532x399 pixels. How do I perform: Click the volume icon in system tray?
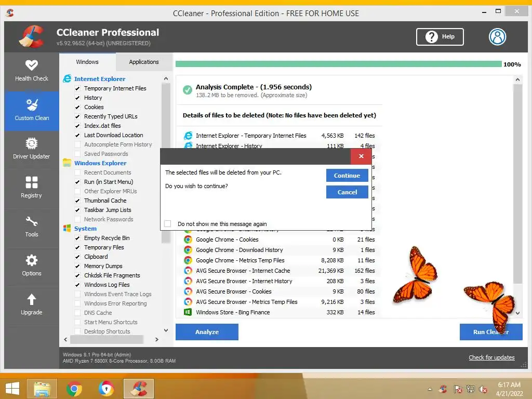(x=483, y=390)
